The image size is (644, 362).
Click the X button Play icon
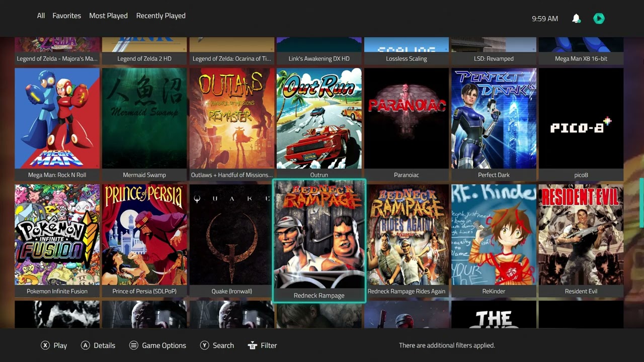coord(45,345)
